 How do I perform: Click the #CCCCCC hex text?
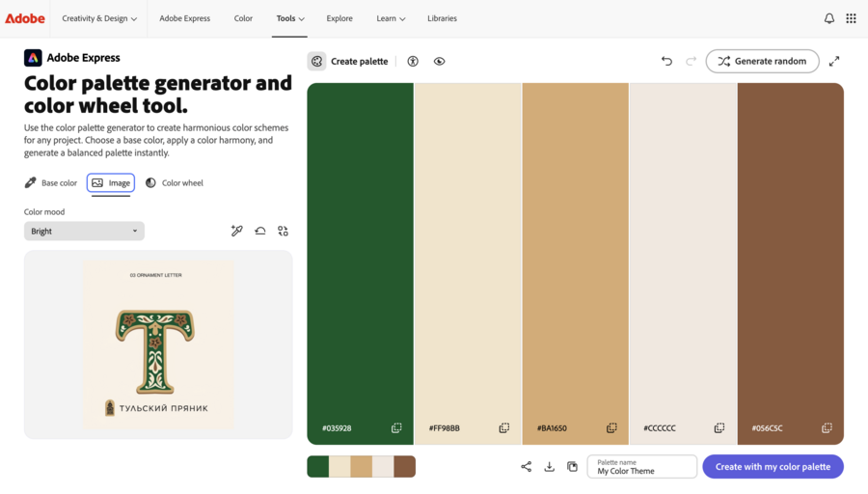click(660, 428)
